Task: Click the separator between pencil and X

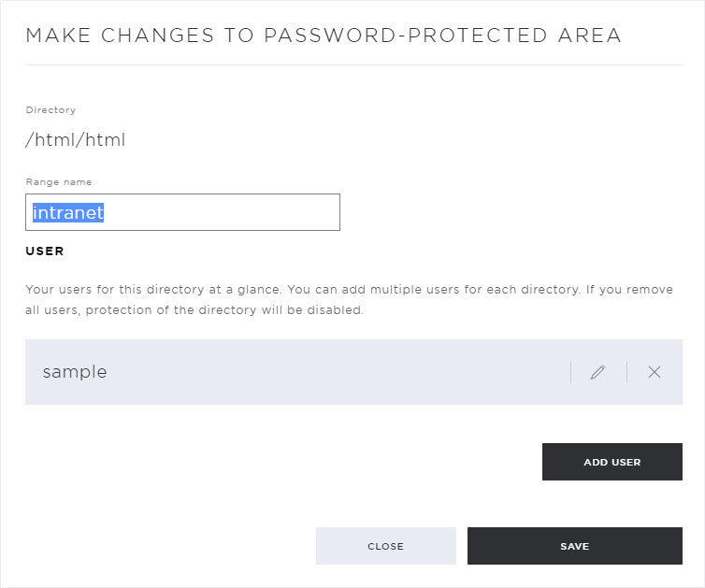Action: (x=626, y=372)
